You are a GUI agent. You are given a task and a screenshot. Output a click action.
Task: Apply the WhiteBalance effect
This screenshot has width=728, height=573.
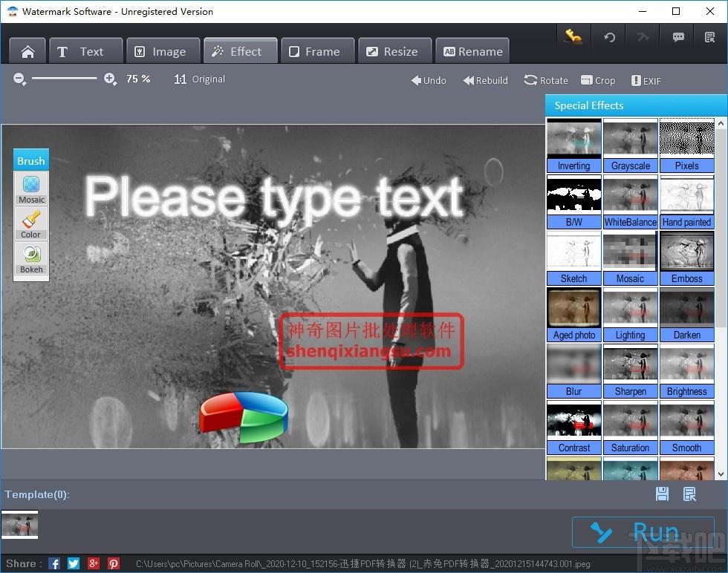(x=631, y=202)
